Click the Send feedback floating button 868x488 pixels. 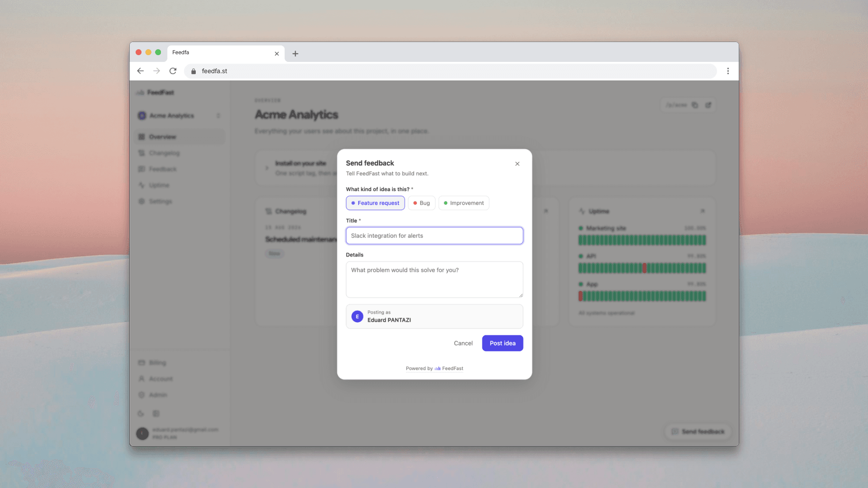tap(698, 432)
